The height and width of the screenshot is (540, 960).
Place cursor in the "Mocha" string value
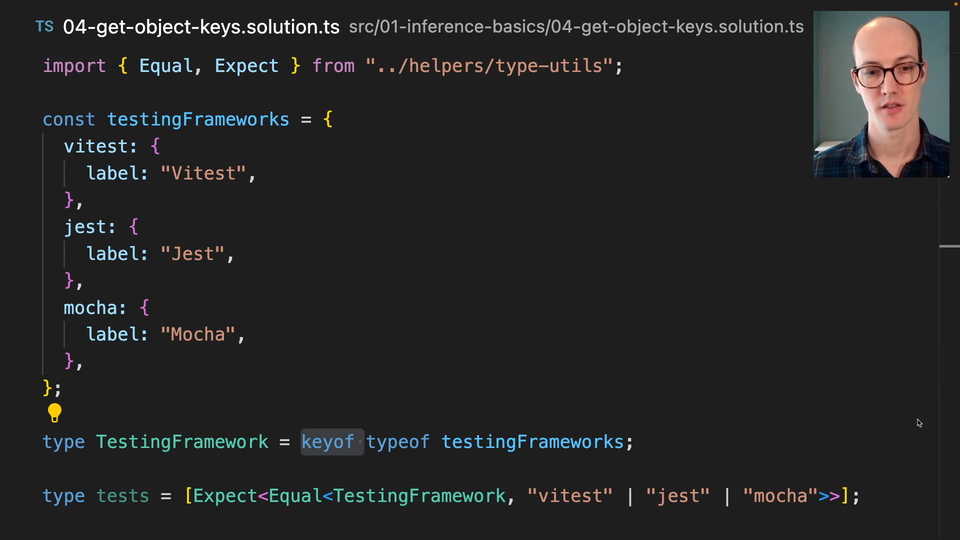198,335
